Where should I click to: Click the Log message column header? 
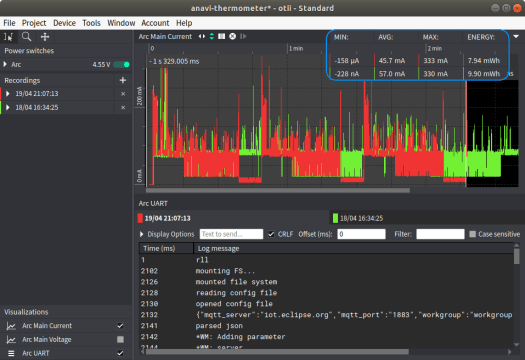[354, 248]
